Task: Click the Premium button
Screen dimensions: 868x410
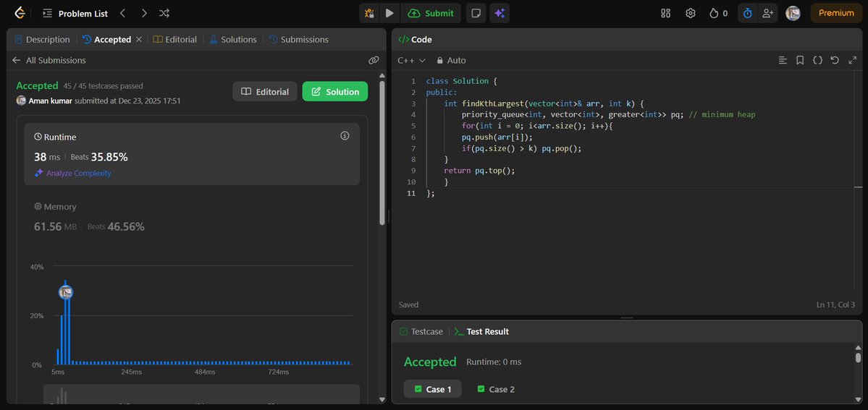Action: click(836, 13)
